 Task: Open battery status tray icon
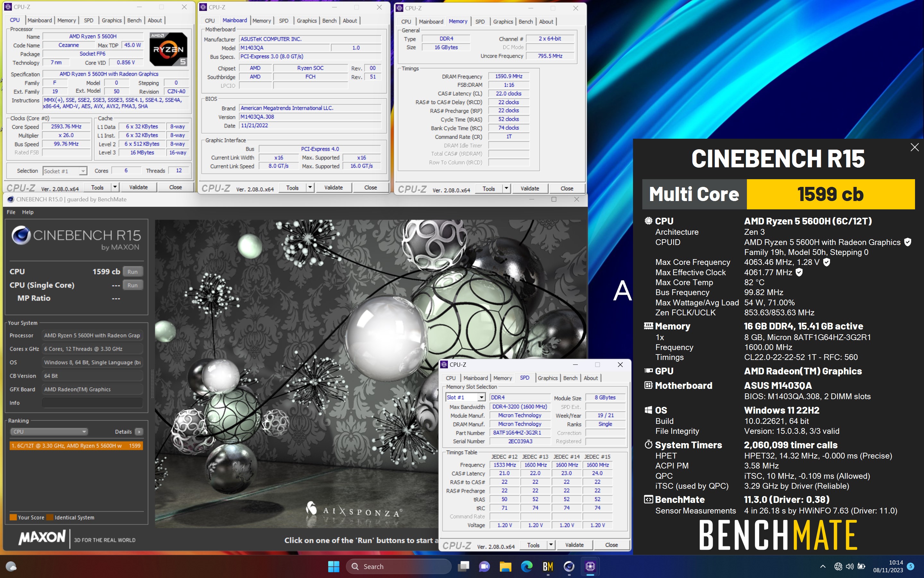tap(861, 566)
